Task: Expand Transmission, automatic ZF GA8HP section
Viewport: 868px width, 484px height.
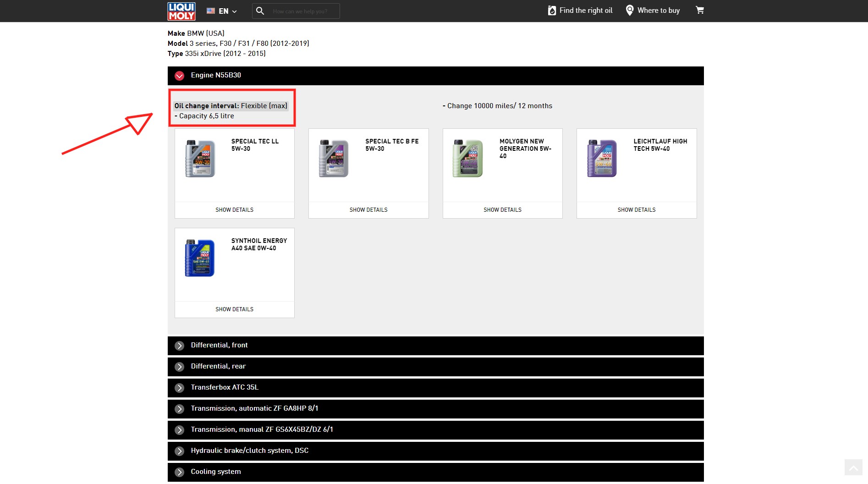Action: 435,409
